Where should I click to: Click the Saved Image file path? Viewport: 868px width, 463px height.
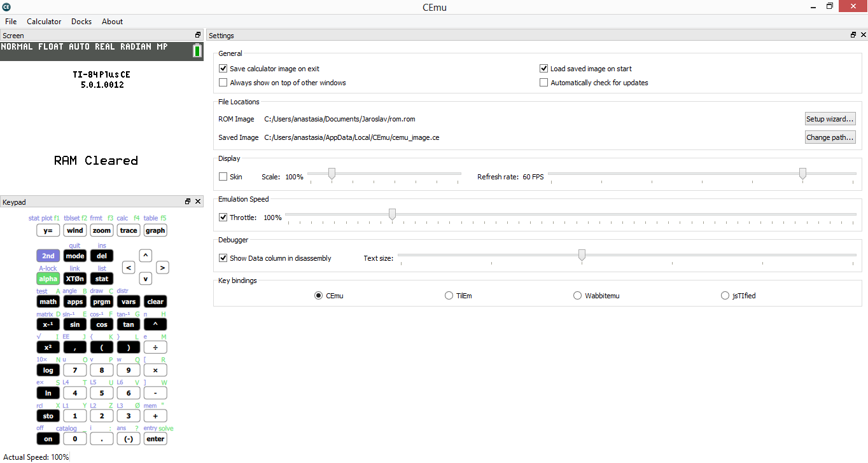(352, 137)
